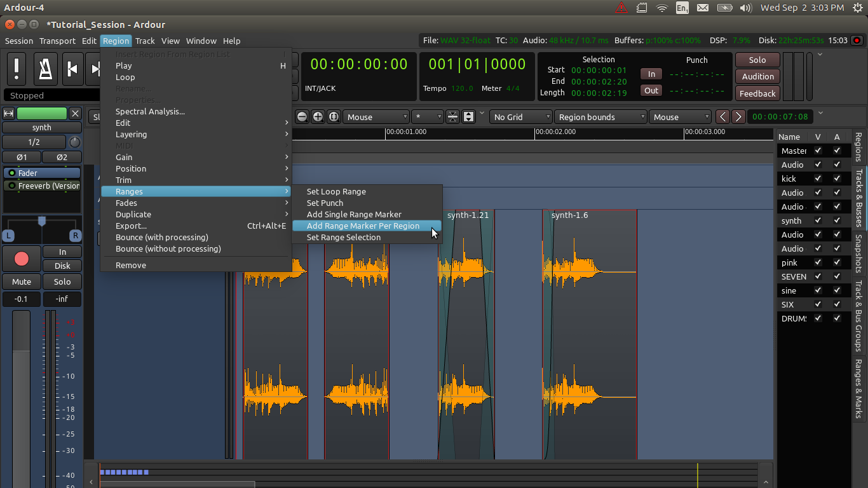Invert phase Ø1 on synth strip

click(x=22, y=157)
